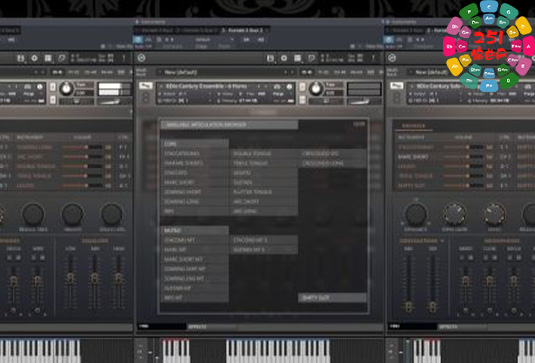The height and width of the screenshot is (363, 535).
Task: Click rack view icon in middle Kontakt toolbar
Action: pos(298,58)
